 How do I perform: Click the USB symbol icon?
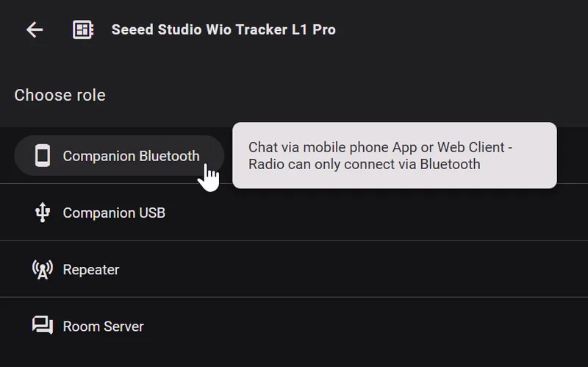point(43,213)
